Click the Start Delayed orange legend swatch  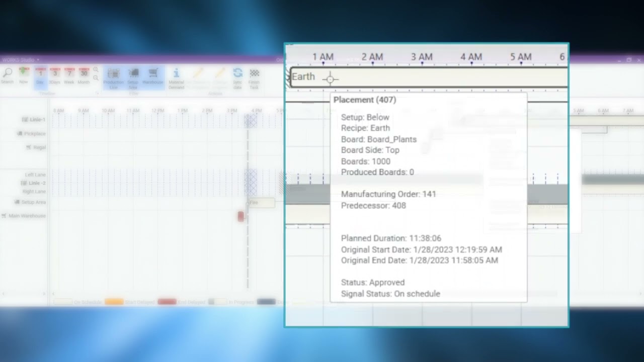pos(114,302)
